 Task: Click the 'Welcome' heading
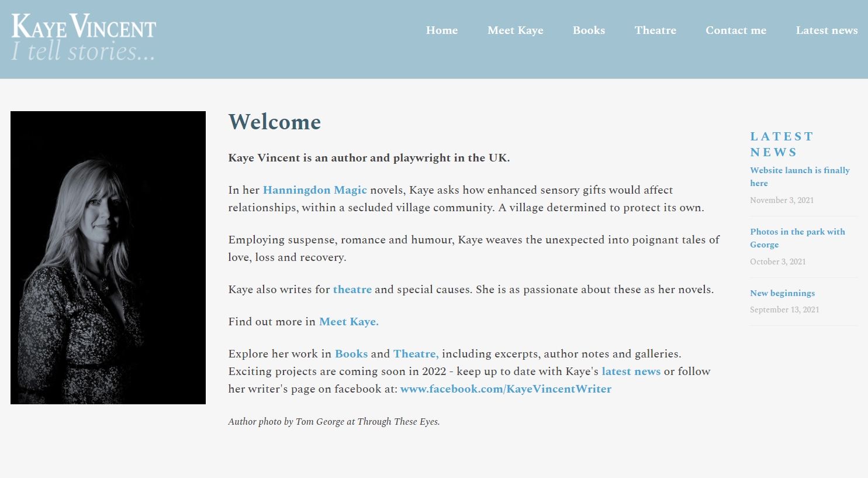tap(275, 122)
